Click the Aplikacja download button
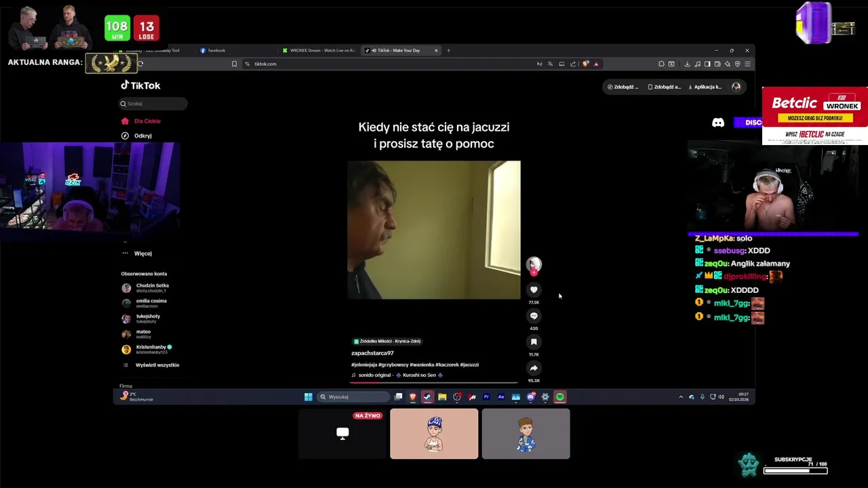Screen dimensions: 868x488 tap(705, 87)
